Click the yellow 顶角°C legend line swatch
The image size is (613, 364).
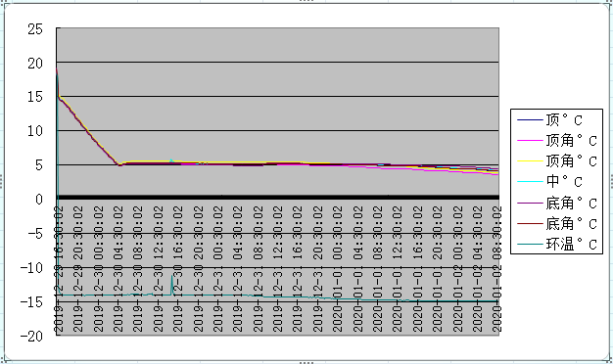(x=530, y=160)
